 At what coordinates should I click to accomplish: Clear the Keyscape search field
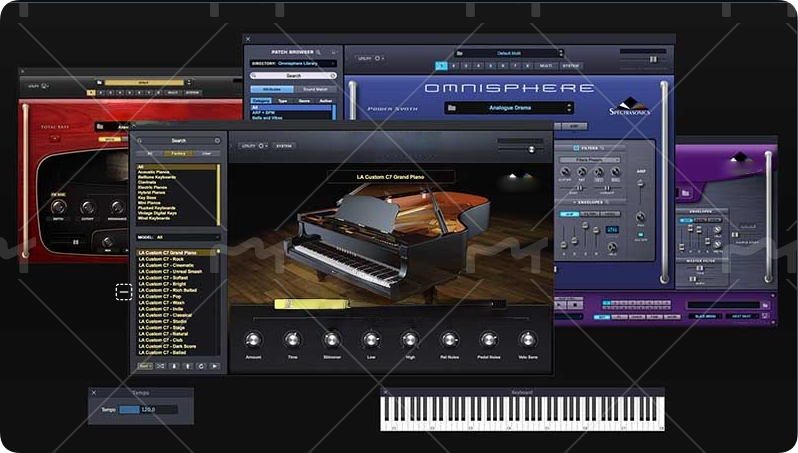(x=217, y=140)
